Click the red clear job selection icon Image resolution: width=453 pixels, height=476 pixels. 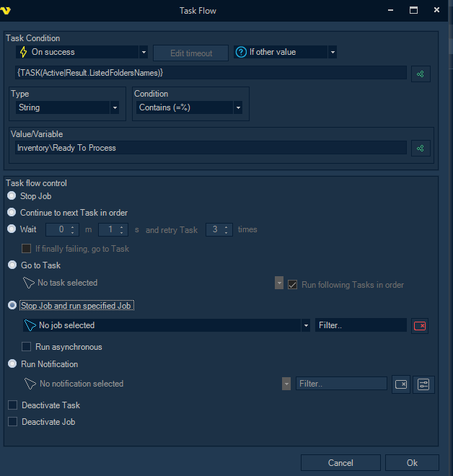(x=420, y=326)
